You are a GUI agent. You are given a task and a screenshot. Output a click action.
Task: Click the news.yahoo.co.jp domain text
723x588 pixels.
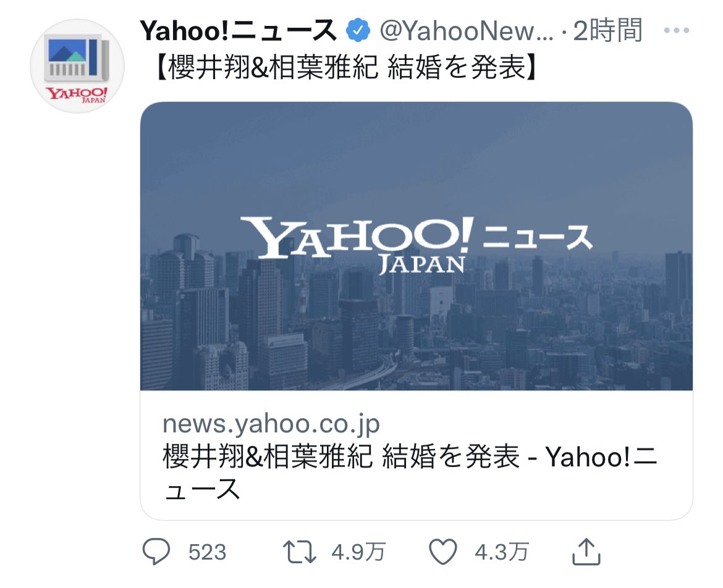tap(271, 424)
